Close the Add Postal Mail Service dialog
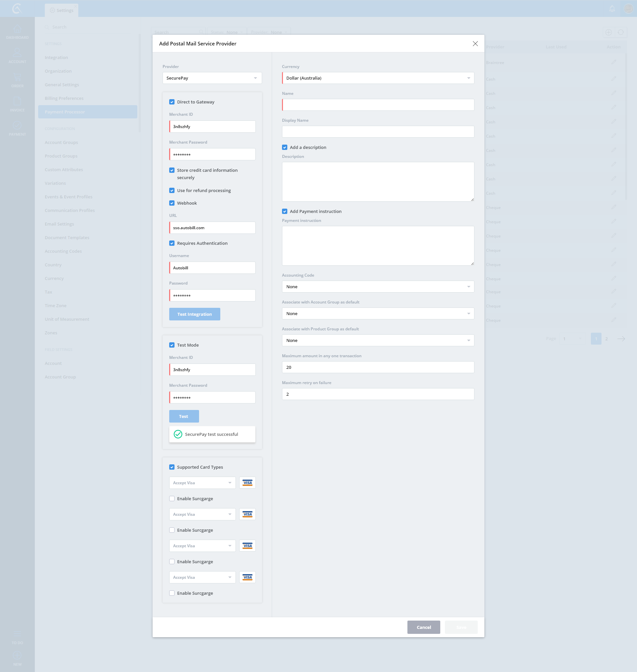This screenshot has width=637, height=672. (475, 43)
